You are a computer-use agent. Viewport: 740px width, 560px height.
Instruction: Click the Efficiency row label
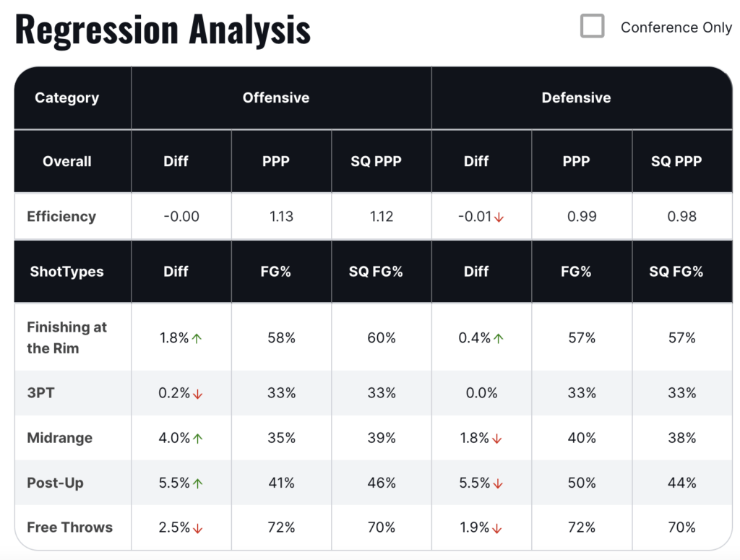click(61, 216)
